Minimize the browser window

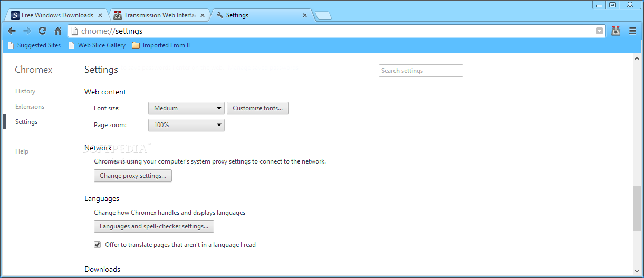tap(599, 5)
